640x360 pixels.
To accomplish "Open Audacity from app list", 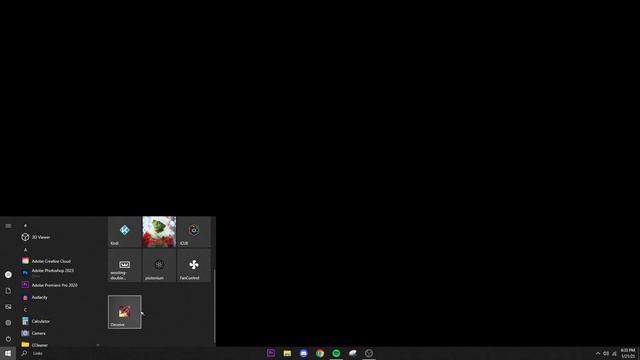I will [59, 297].
